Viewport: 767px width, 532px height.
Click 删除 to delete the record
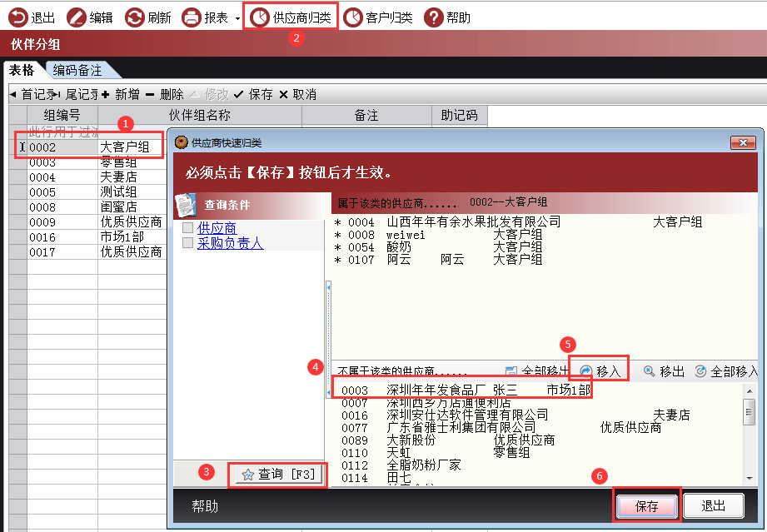(x=165, y=94)
